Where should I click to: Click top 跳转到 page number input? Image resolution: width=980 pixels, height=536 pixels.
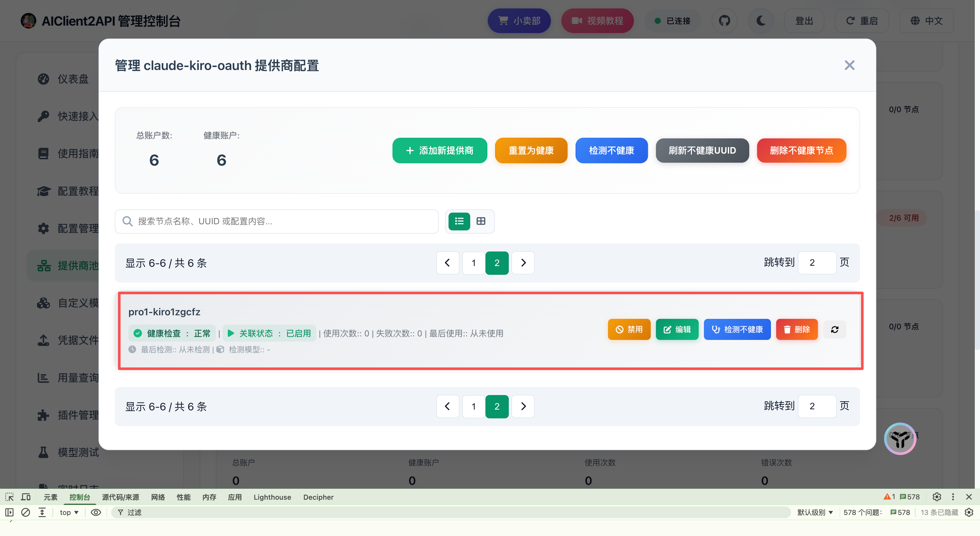817,262
